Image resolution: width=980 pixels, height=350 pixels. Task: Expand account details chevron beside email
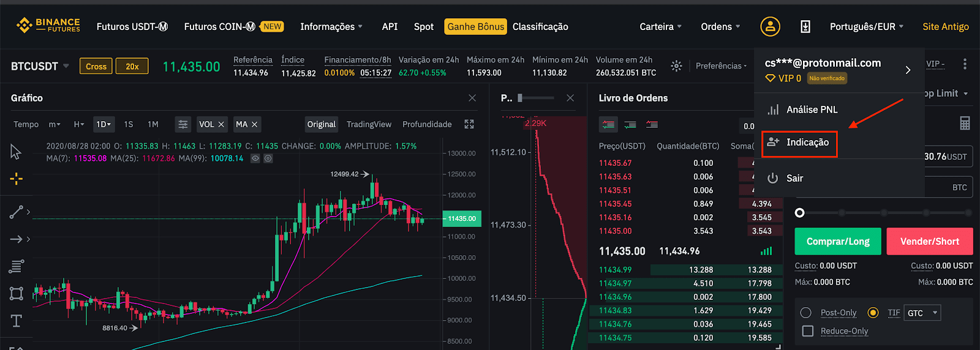pyautogui.click(x=908, y=70)
